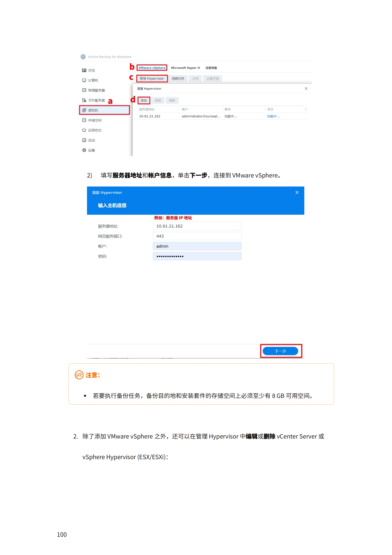This screenshot has height=555, width=392.
Task: Switch to the 任务列表 tab
Action: click(x=211, y=68)
